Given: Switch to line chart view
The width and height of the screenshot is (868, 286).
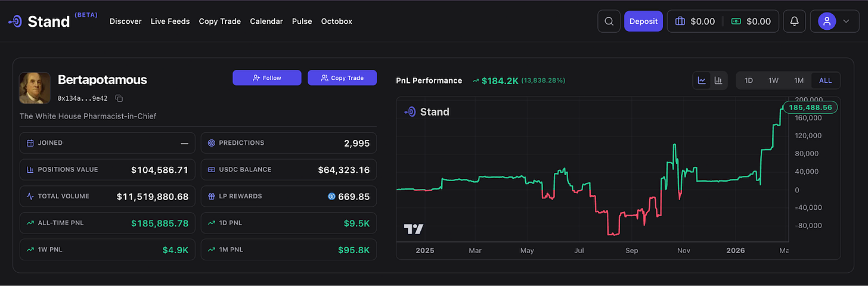Looking at the screenshot, I should (x=702, y=80).
